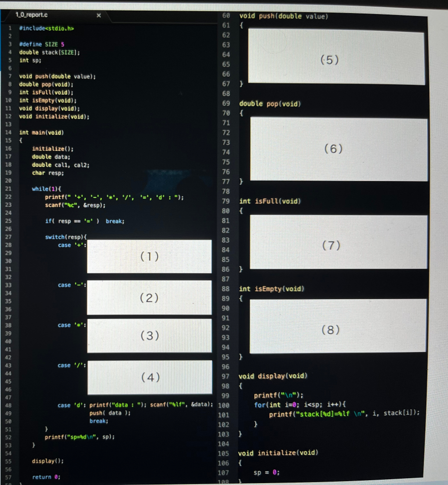Close the 1_0_report.c tab
The height and width of the screenshot is (485, 448).
pyautogui.click(x=98, y=16)
